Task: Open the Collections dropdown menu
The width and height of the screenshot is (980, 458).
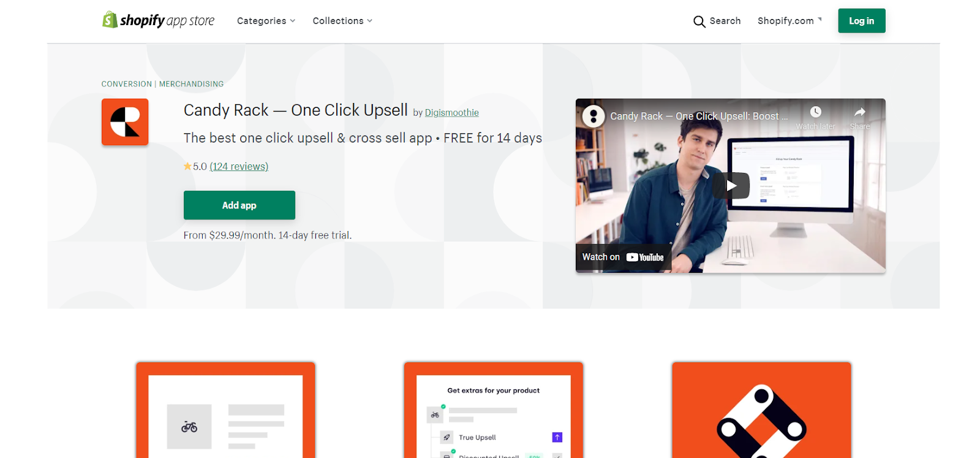Action: 342,21
